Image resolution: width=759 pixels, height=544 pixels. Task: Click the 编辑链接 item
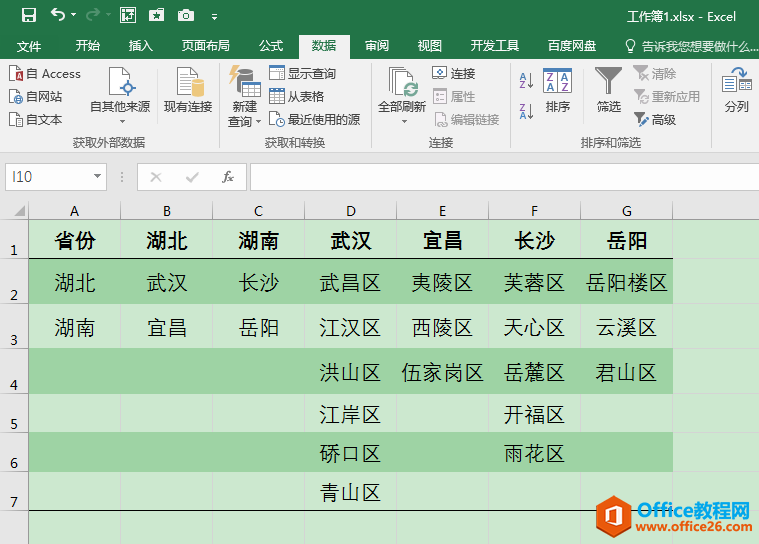(466, 120)
